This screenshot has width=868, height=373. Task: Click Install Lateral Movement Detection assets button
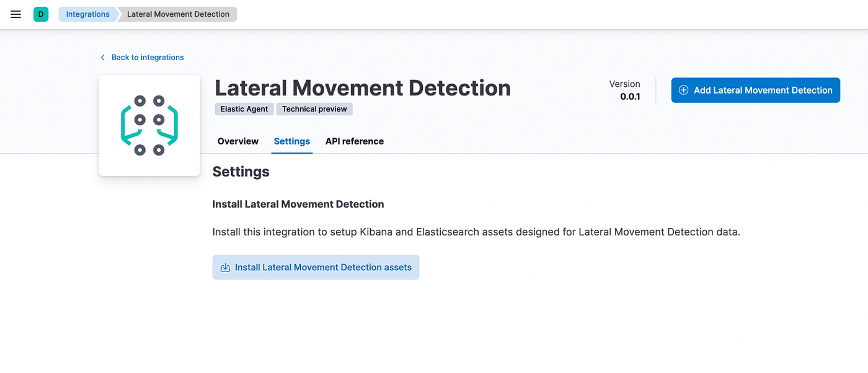316,267
